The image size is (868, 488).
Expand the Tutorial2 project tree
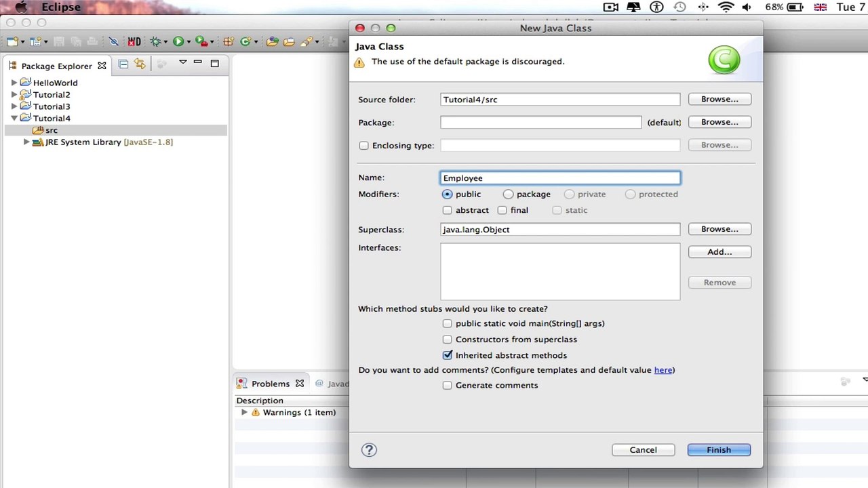(x=14, y=95)
